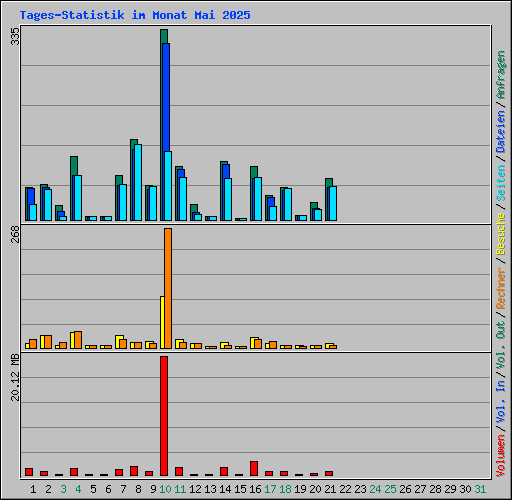Click green day label 4
The image size is (512, 500).
coord(78,489)
